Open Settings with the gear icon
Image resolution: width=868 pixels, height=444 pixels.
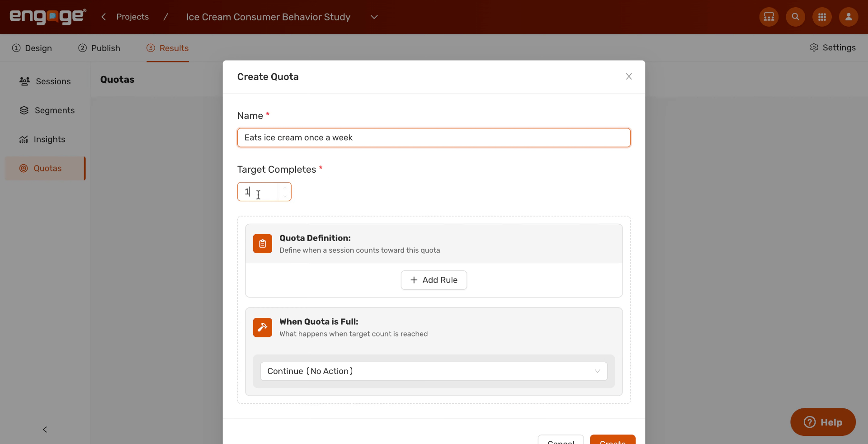[x=833, y=47]
